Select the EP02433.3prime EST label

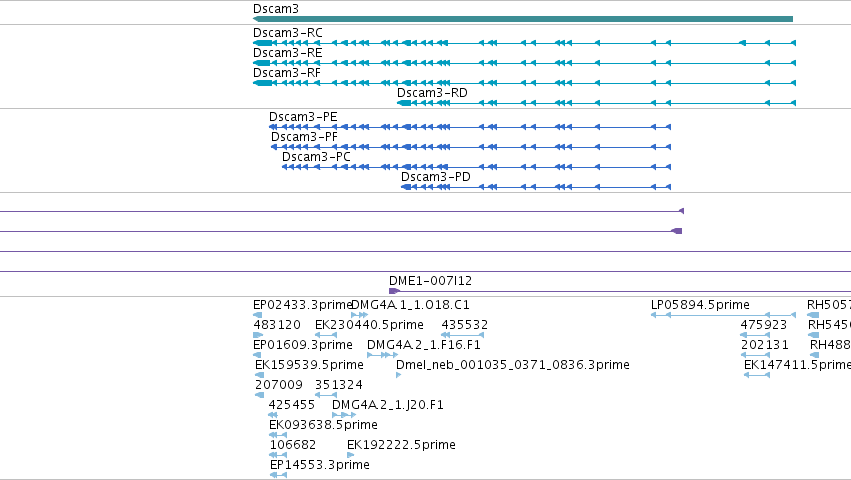click(x=303, y=305)
